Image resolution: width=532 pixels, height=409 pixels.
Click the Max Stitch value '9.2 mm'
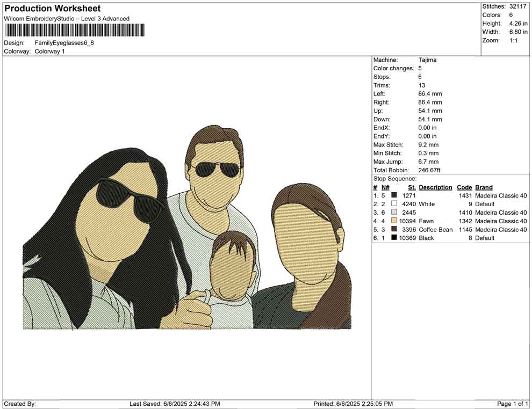[x=428, y=145]
